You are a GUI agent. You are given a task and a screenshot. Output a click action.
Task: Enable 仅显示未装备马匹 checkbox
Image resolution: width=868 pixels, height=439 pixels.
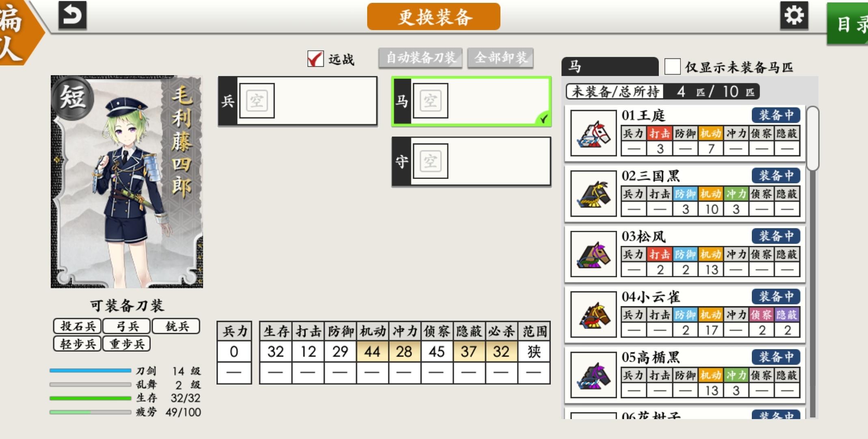[x=672, y=67]
